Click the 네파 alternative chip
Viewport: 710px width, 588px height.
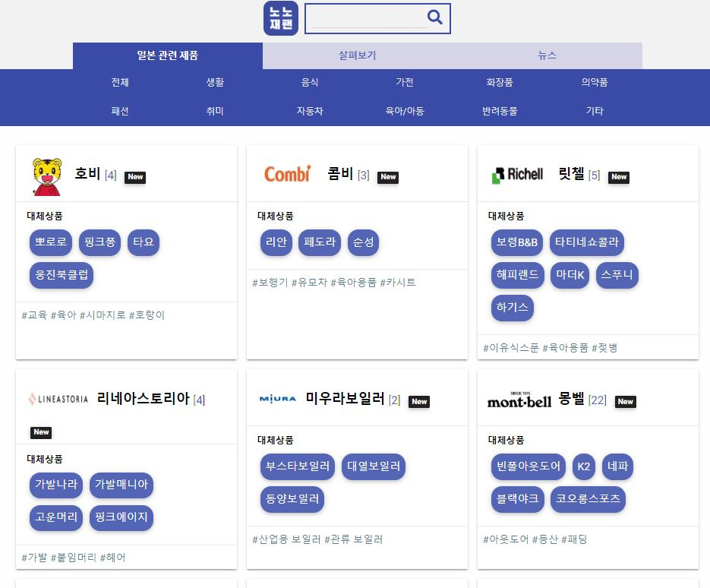[617, 466]
